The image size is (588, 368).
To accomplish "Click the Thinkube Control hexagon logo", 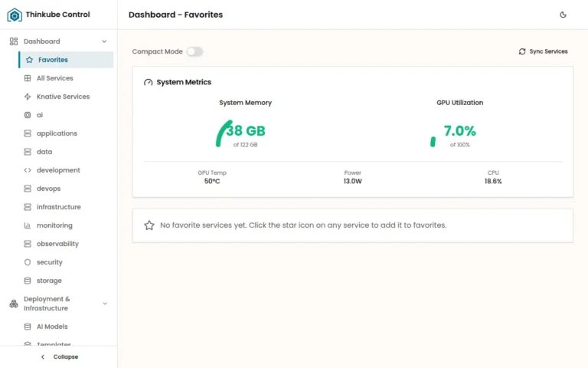I will click(x=15, y=15).
